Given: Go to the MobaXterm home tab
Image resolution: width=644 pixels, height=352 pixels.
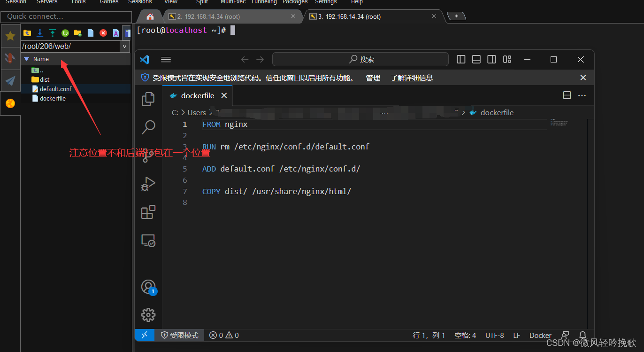Looking at the screenshot, I should click(x=150, y=16).
